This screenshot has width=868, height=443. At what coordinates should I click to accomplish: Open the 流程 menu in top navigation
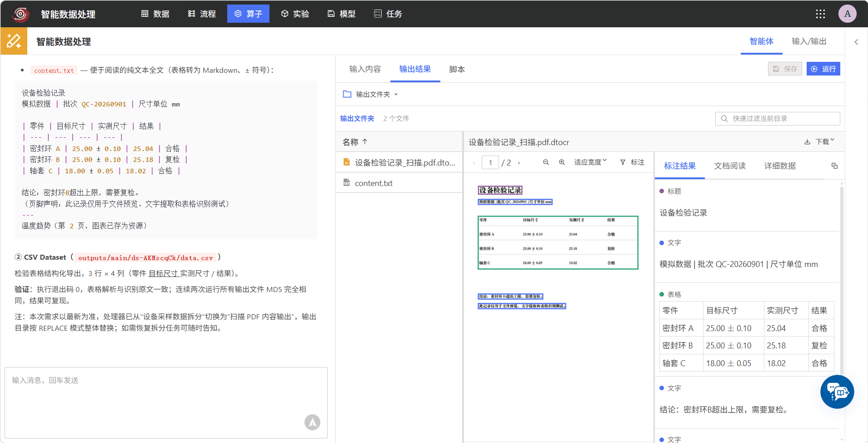(202, 14)
